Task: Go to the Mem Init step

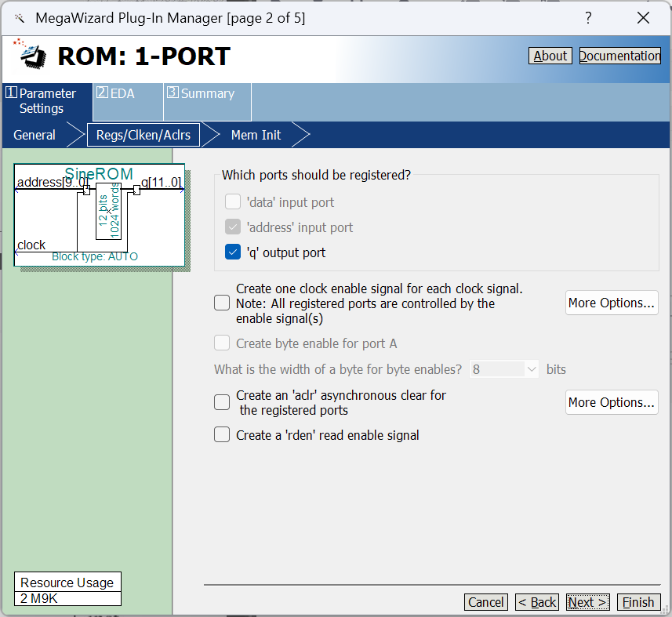Action: tap(256, 135)
